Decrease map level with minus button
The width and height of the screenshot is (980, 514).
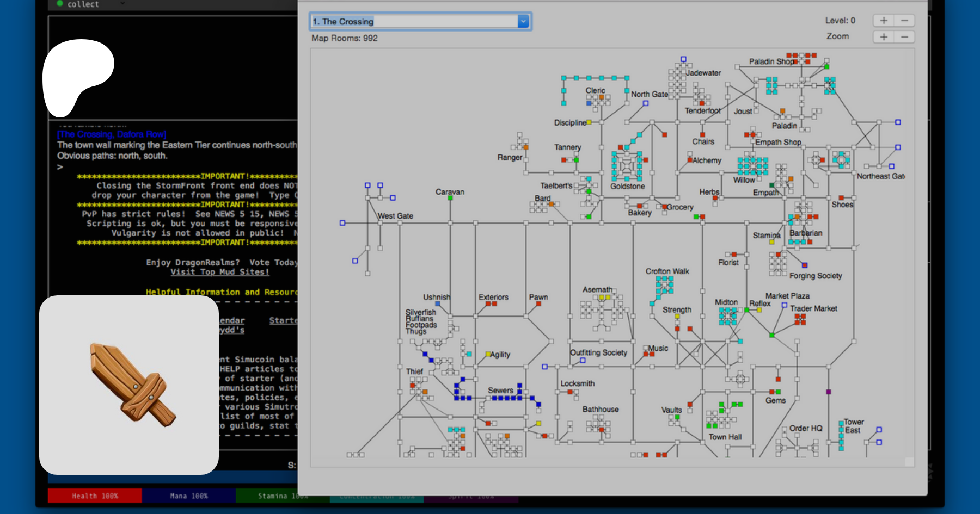(x=904, y=21)
